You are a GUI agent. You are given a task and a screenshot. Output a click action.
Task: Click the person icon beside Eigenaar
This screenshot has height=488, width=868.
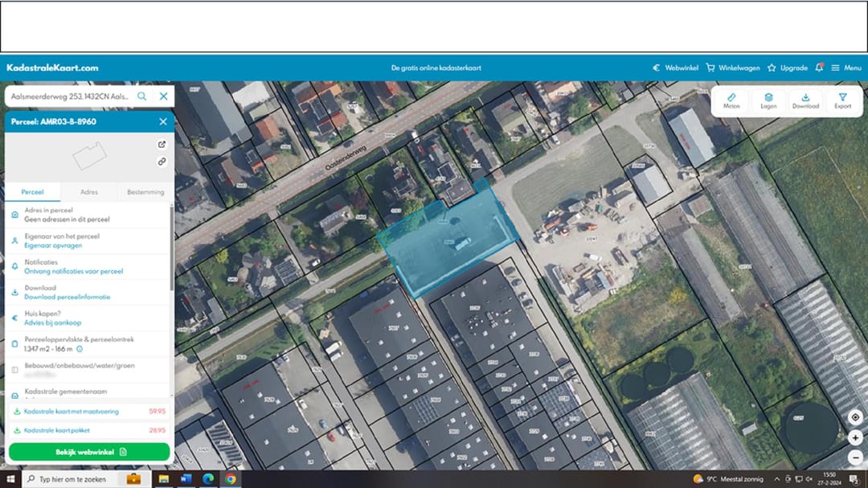15,240
